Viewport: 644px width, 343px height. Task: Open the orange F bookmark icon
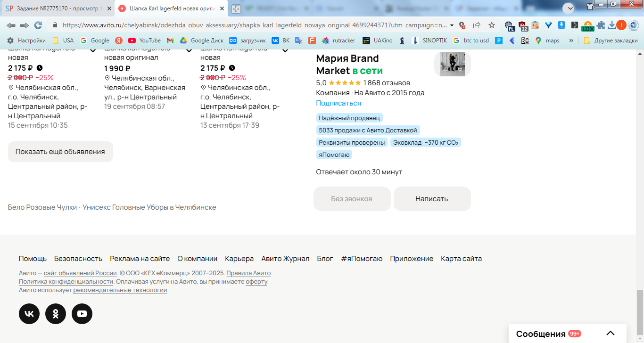pyautogui.click(x=312, y=41)
